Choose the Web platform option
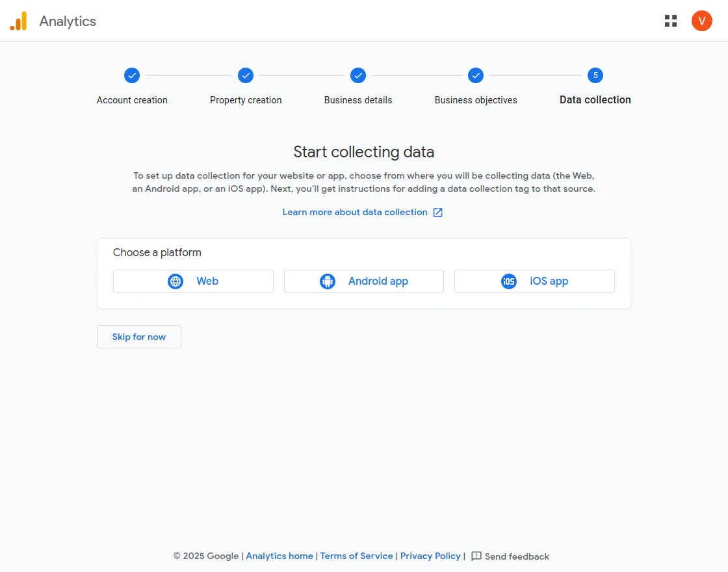The width and height of the screenshot is (728, 572). click(193, 281)
